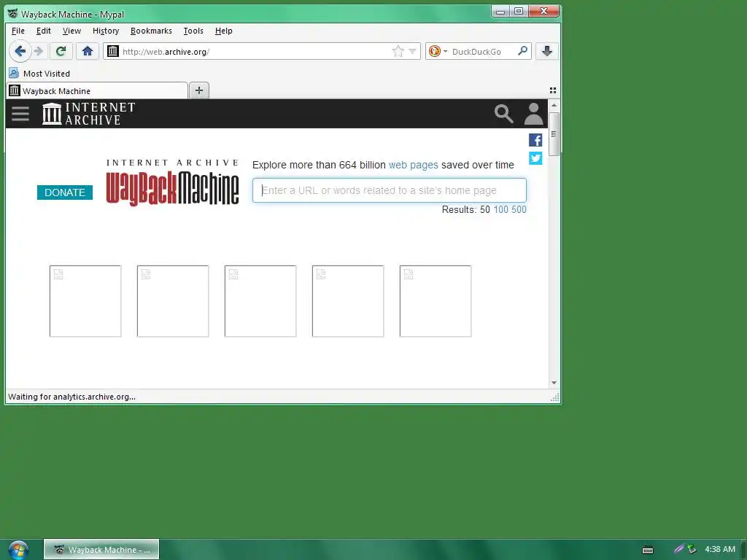Screen dimensions: 747x560
Task: Choose search engine via DuckDuckGo icon dropdown
Action: pyautogui.click(x=438, y=51)
